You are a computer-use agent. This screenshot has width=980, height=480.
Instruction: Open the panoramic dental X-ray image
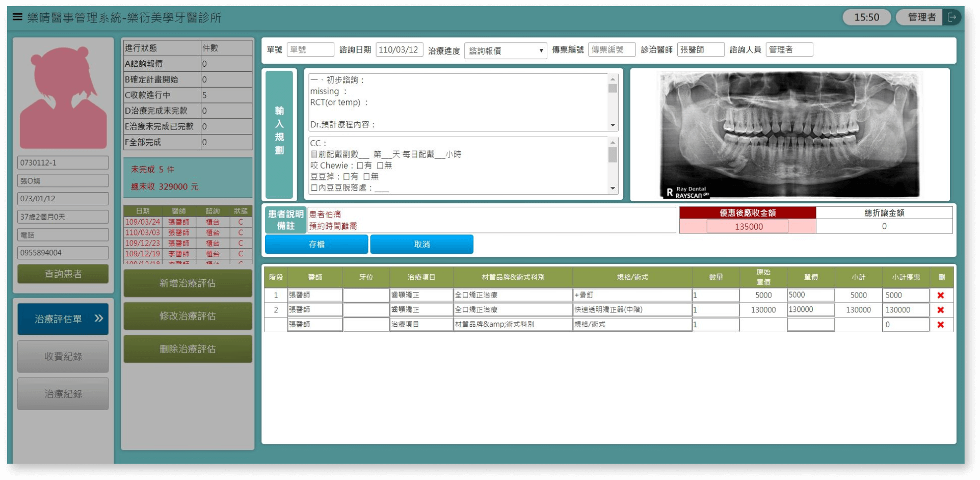pos(789,135)
